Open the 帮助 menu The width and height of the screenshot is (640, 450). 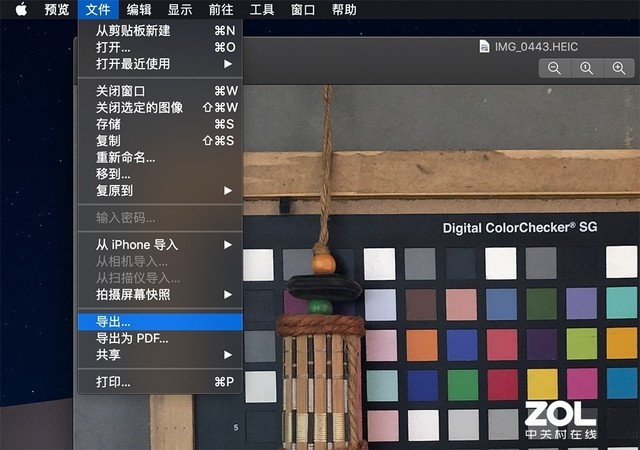click(x=344, y=9)
